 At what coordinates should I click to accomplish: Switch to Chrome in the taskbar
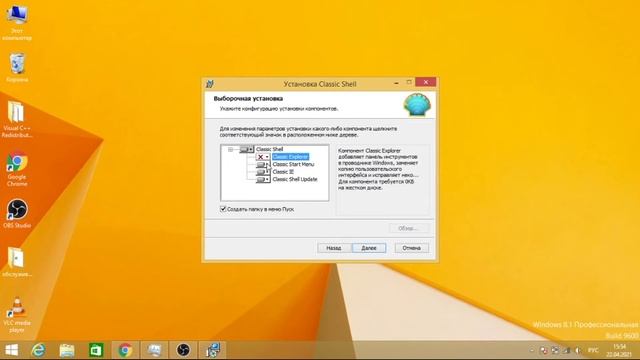click(x=125, y=350)
